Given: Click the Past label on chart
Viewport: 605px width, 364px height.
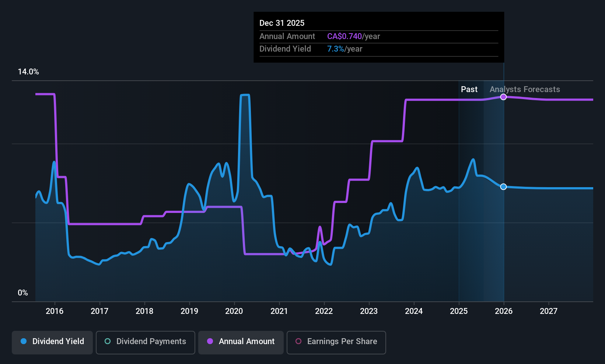Looking at the screenshot, I should pos(469,90).
